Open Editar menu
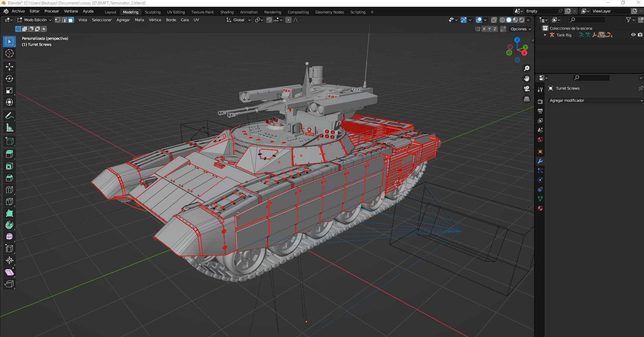644x337 pixels. 35,11
